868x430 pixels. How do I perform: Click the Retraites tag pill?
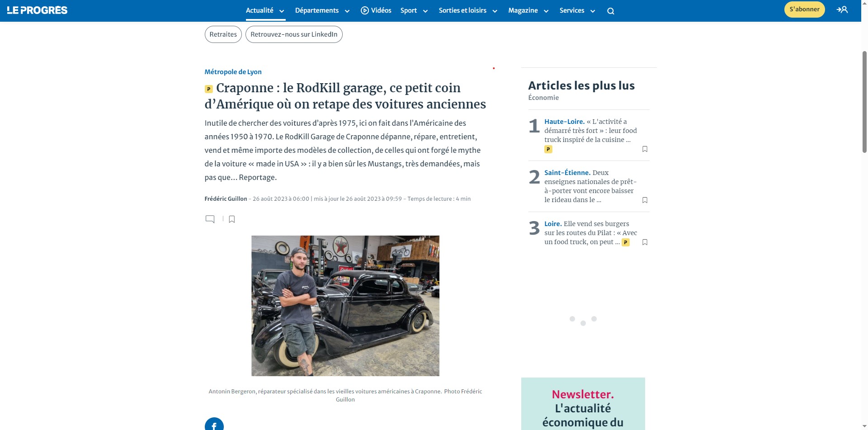(x=223, y=34)
